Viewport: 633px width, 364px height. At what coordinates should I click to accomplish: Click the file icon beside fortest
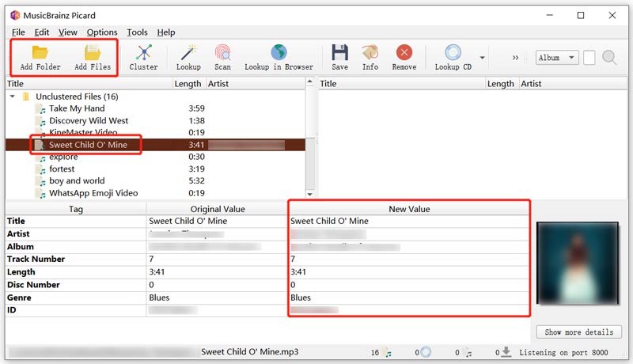(x=40, y=169)
